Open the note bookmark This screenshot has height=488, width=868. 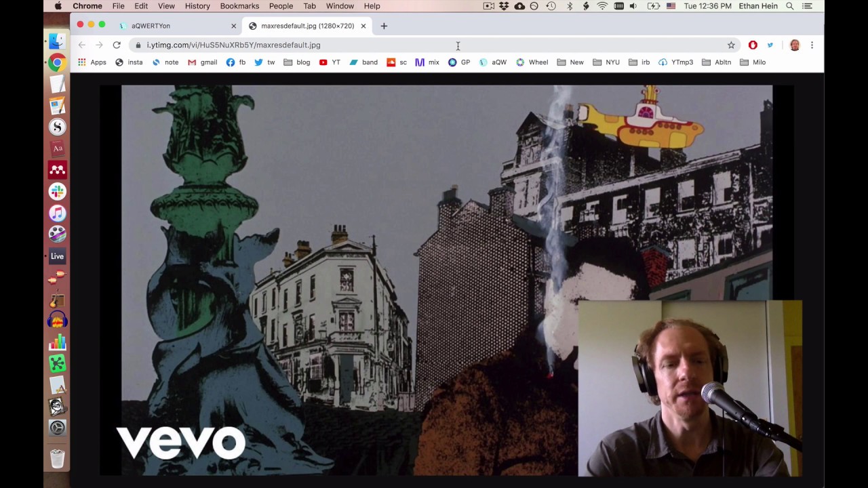(x=165, y=62)
